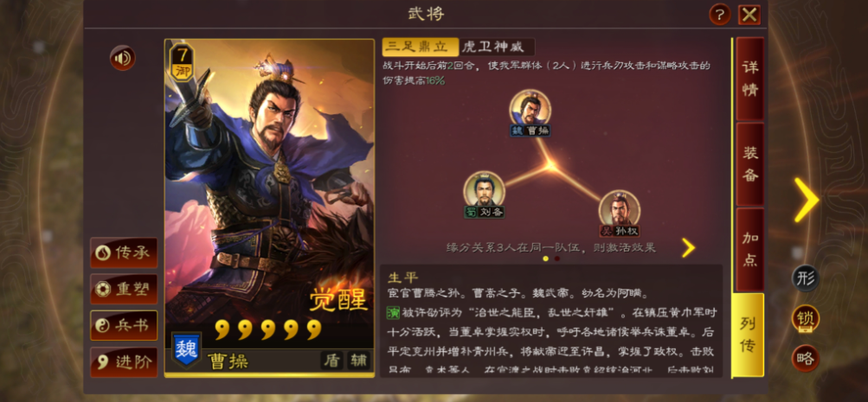Image resolution: width=868 pixels, height=402 pixels.
Task: Open the 详情 details side tab
Action: (x=750, y=79)
